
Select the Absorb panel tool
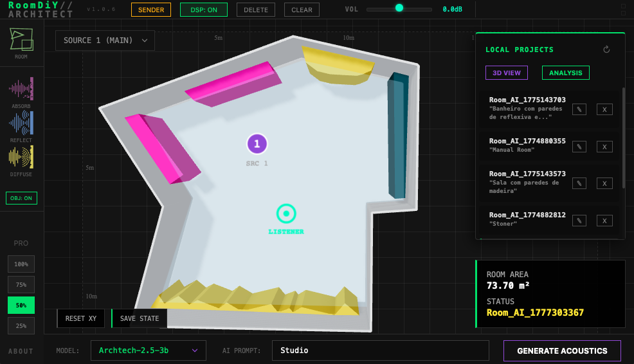click(x=21, y=89)
